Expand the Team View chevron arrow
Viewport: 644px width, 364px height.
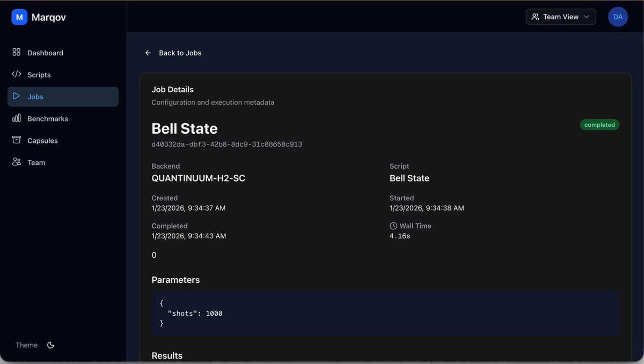[x=587, y=17]
